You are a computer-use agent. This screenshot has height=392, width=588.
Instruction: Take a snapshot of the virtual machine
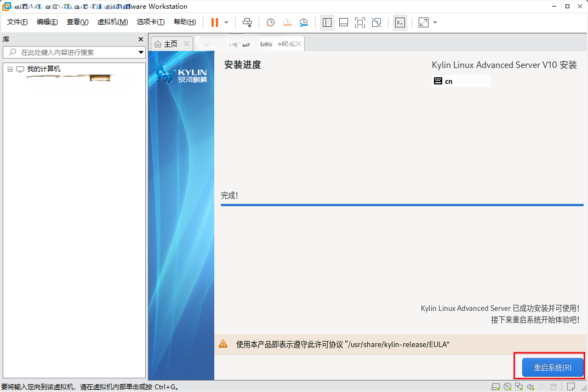(x=270, y=22)
